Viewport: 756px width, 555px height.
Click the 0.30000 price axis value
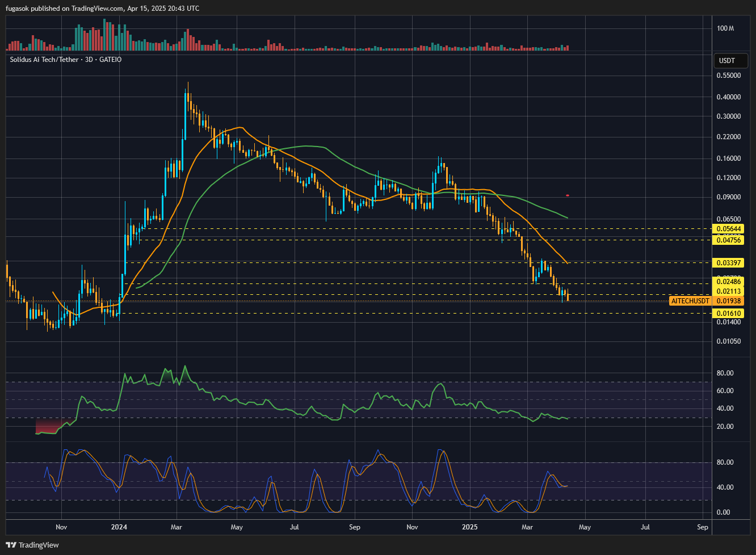coord(729,116)
